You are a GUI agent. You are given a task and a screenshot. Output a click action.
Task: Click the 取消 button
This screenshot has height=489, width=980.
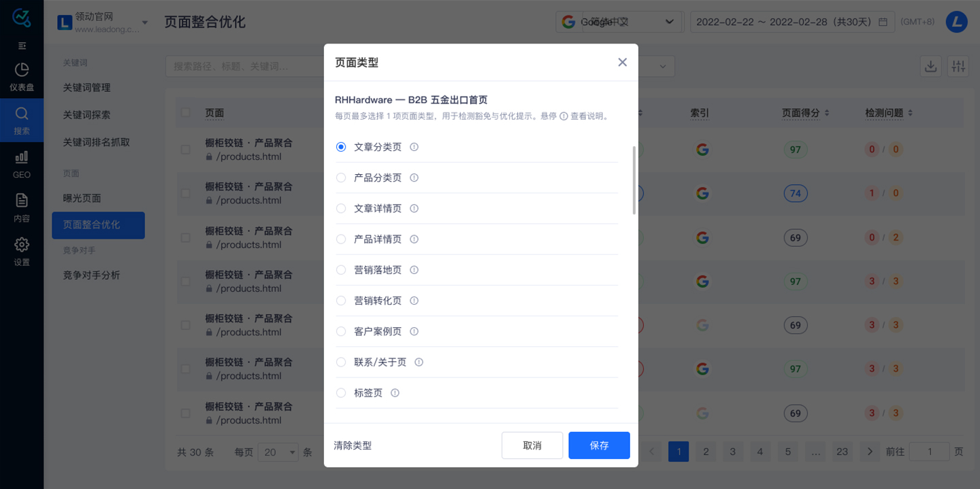click(x=532, y=445)
